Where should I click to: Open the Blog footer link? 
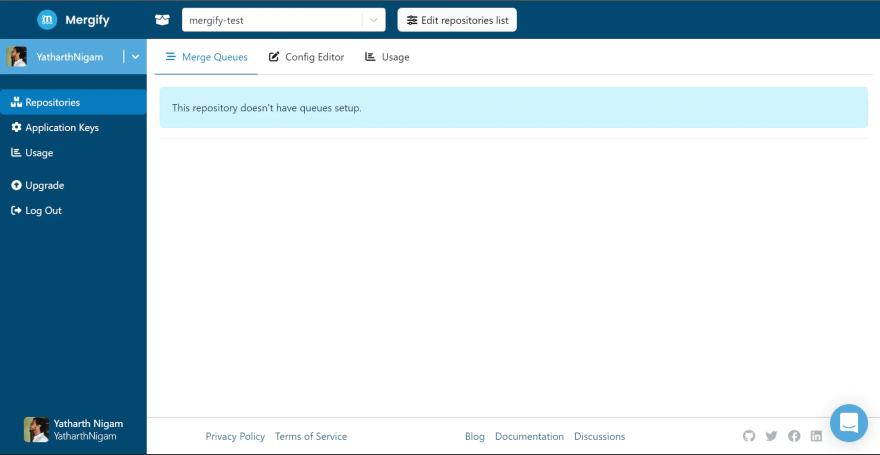click(475, 436)
